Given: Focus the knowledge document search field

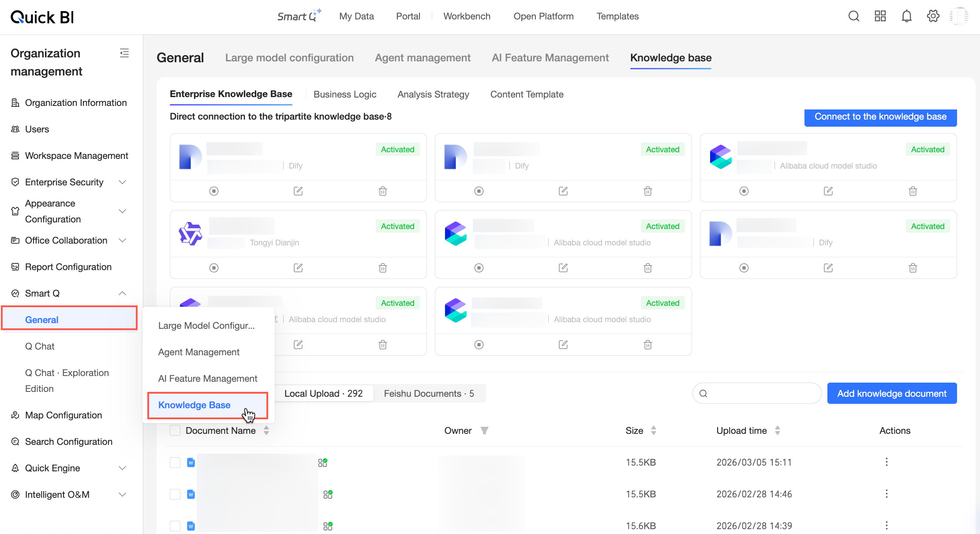Looking at the screenshot, I should (x=757, y=393).
